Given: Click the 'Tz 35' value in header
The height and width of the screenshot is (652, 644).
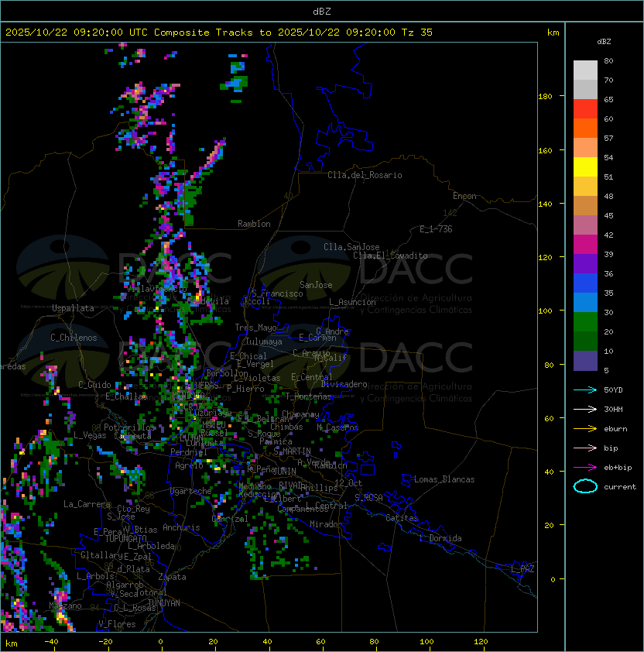Looking at the screenshot, I should pos(417,33).
